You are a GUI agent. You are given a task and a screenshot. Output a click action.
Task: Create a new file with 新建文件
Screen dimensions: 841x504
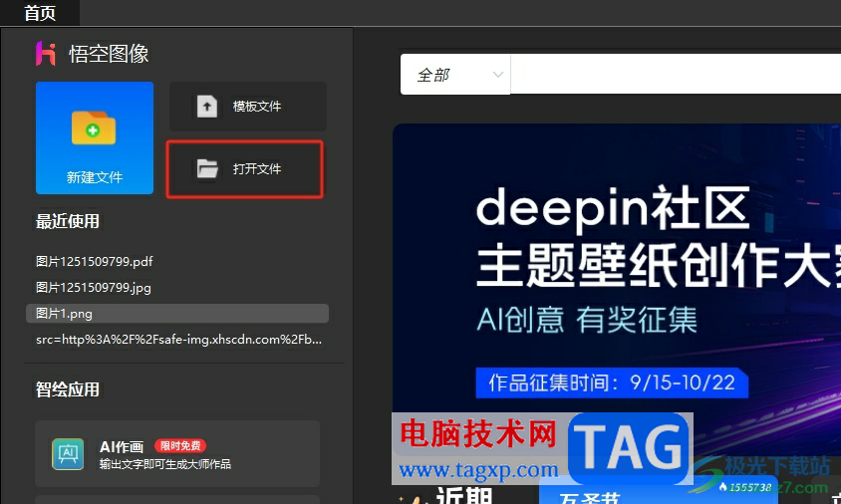click(x=95, y=137)
